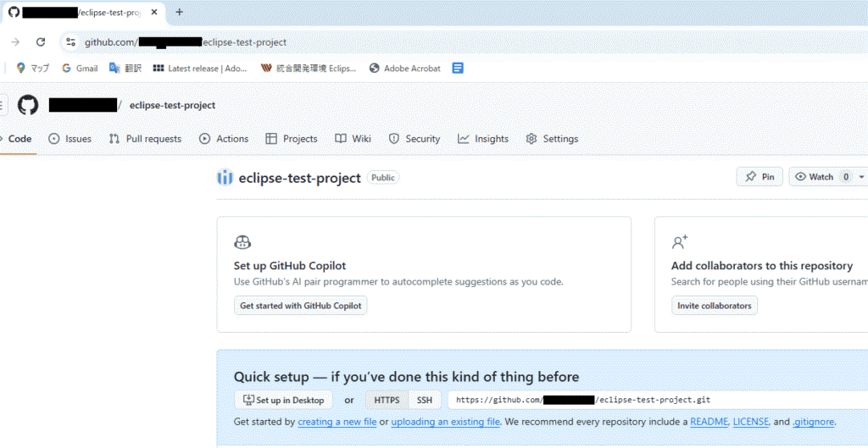Open the Adobe Acrobat bookmark

pyautogui.click(x=404, y=69)
